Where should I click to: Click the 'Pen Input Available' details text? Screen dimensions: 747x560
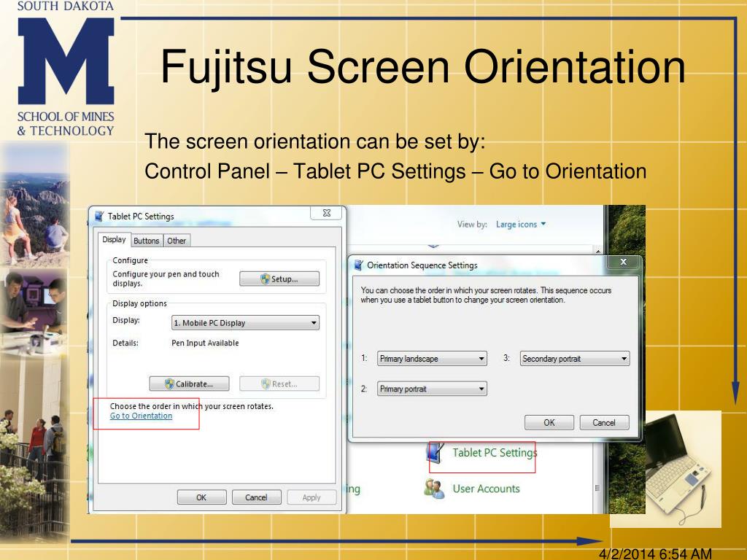[205, 343]
